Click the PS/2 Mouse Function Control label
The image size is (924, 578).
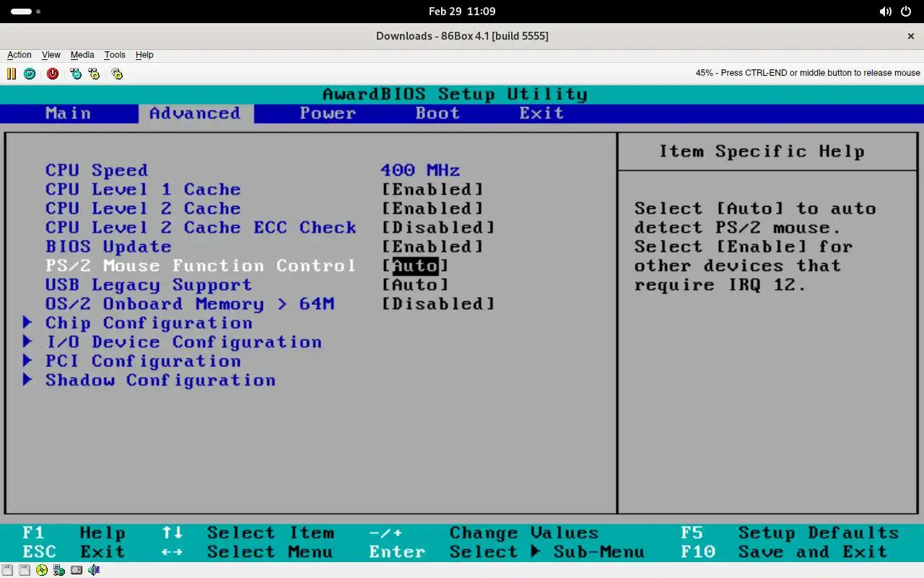(x=201, y=266)
